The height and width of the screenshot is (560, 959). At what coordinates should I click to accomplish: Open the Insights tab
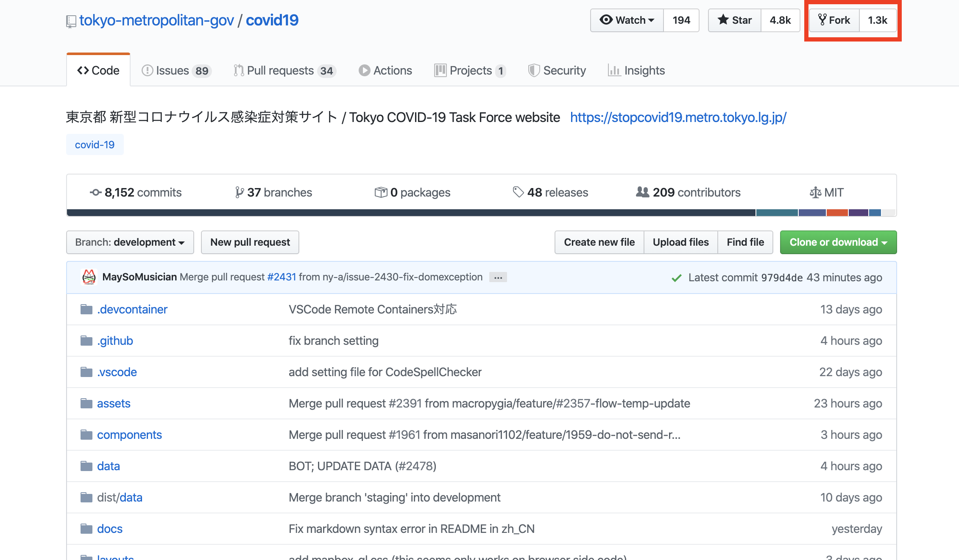coord(636,70)
